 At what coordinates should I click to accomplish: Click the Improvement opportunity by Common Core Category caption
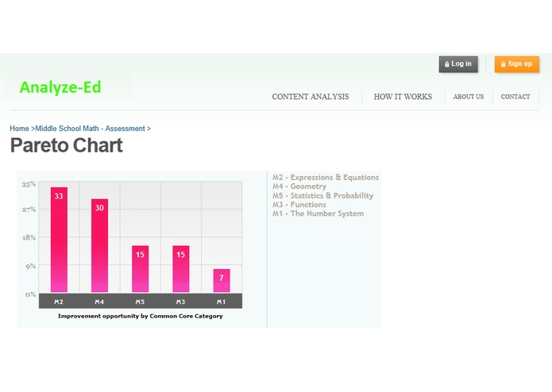(x=141, y=316)
